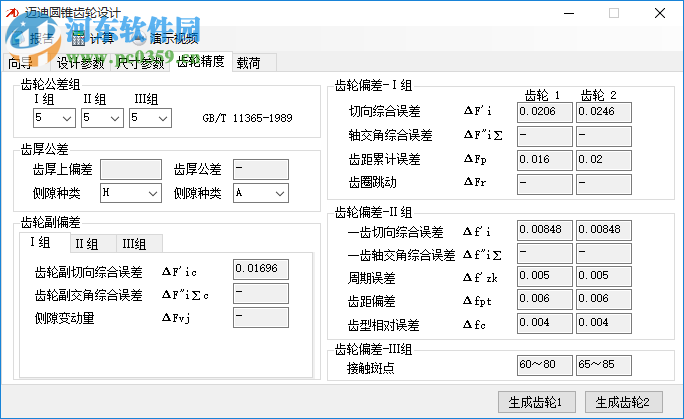This screenshot has height=419, width=684.
Task: Click 轴交角综合误差 ΔF"iΣ gear 1 field
Action: click(x=544, y=136)
